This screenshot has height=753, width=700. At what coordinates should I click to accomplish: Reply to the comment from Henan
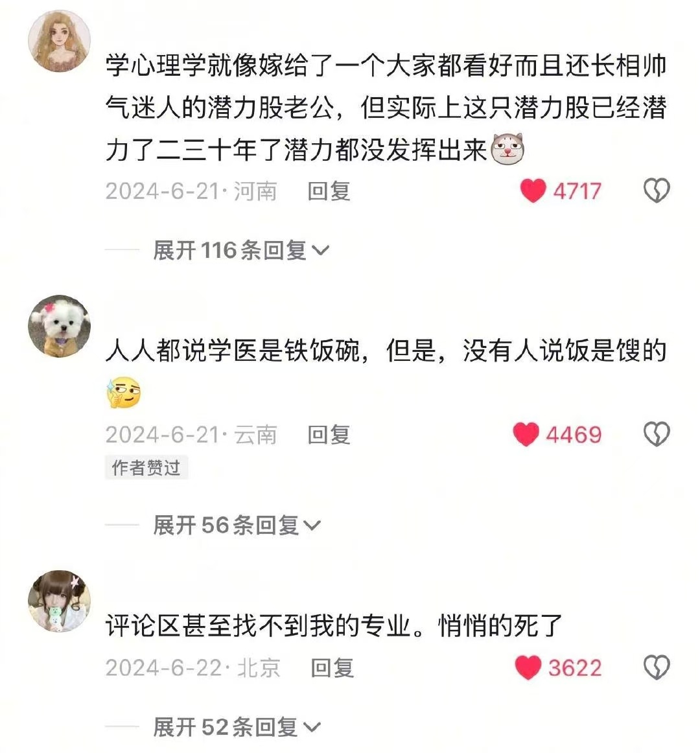coord(329,191)
